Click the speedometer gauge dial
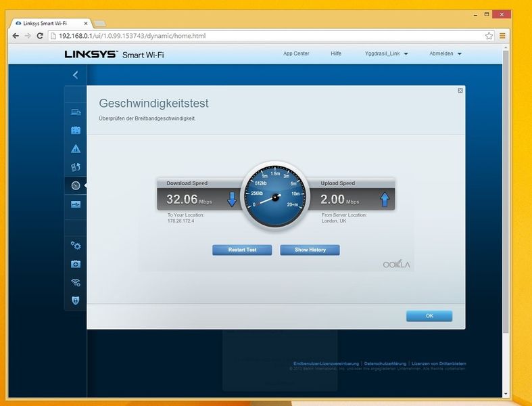 (275, 197)
